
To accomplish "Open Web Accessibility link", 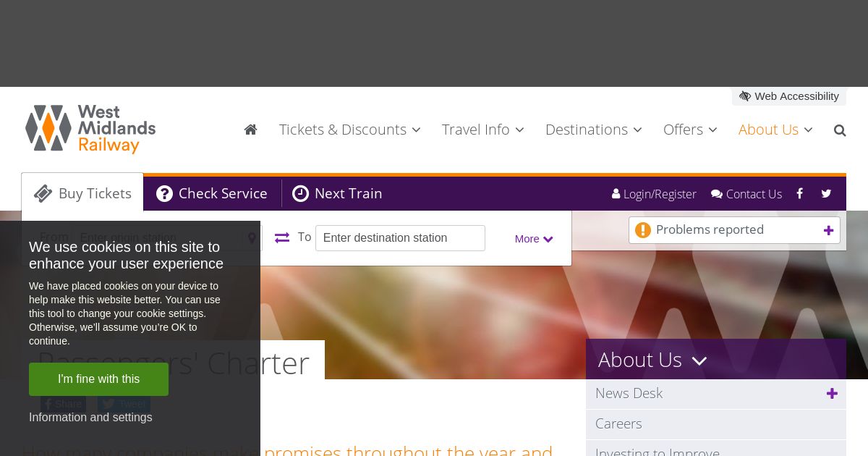I will (789, 96).
